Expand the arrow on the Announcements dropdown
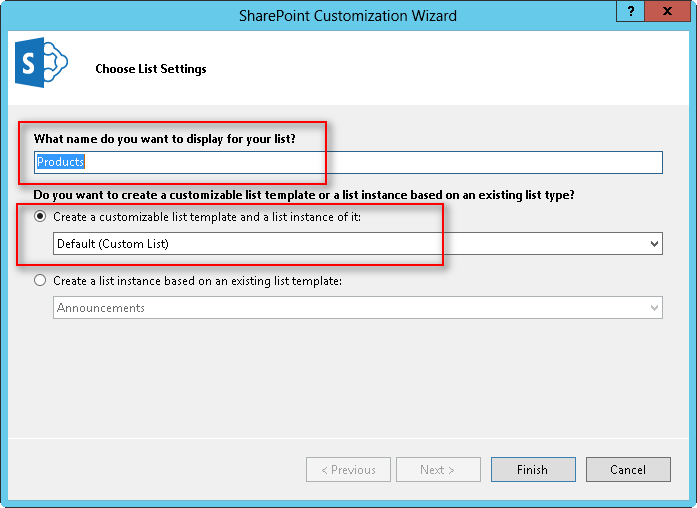697x508 pixels. click(x=654, y=308)
